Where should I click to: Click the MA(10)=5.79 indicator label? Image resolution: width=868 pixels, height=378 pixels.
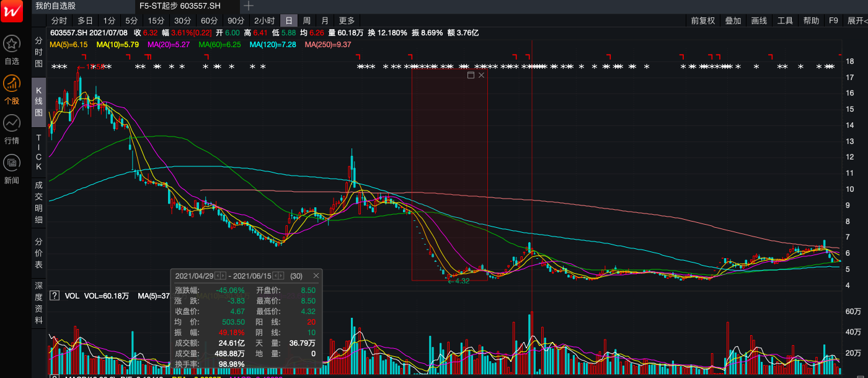coord(117,45)
